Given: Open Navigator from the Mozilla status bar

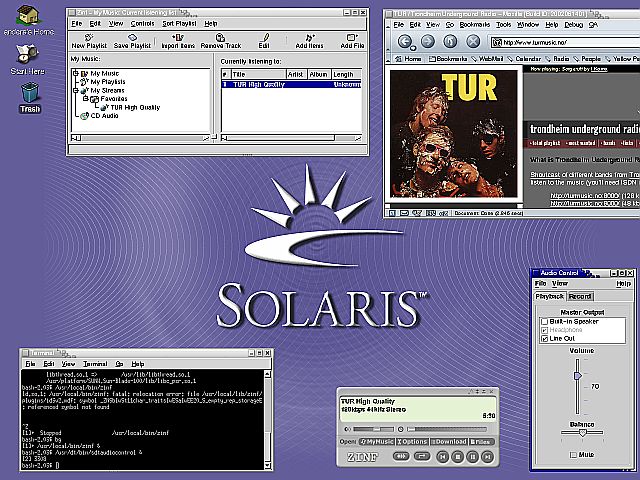Looking at the screenshot, I should 392,213.
